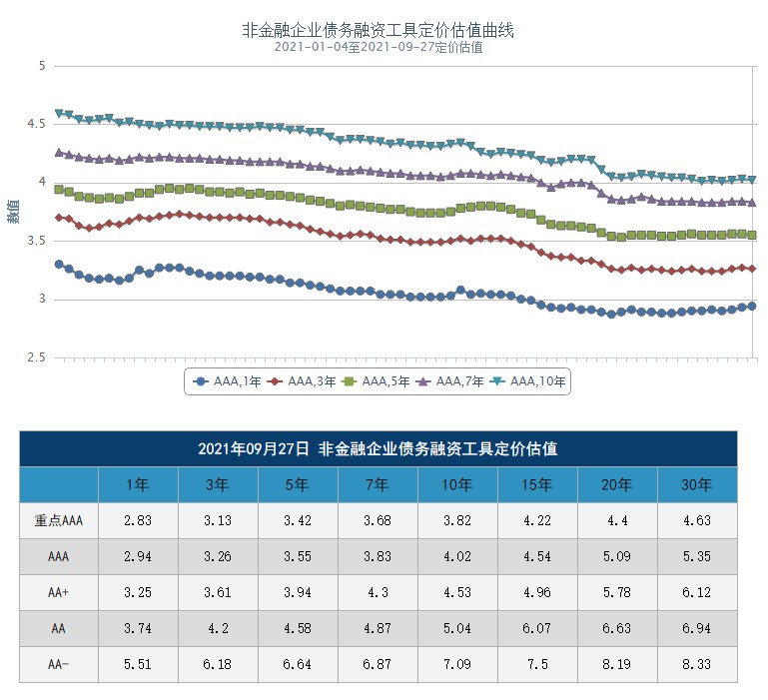
Task: Click the table title banner dated 2021年09月27日
Action: 379,449
